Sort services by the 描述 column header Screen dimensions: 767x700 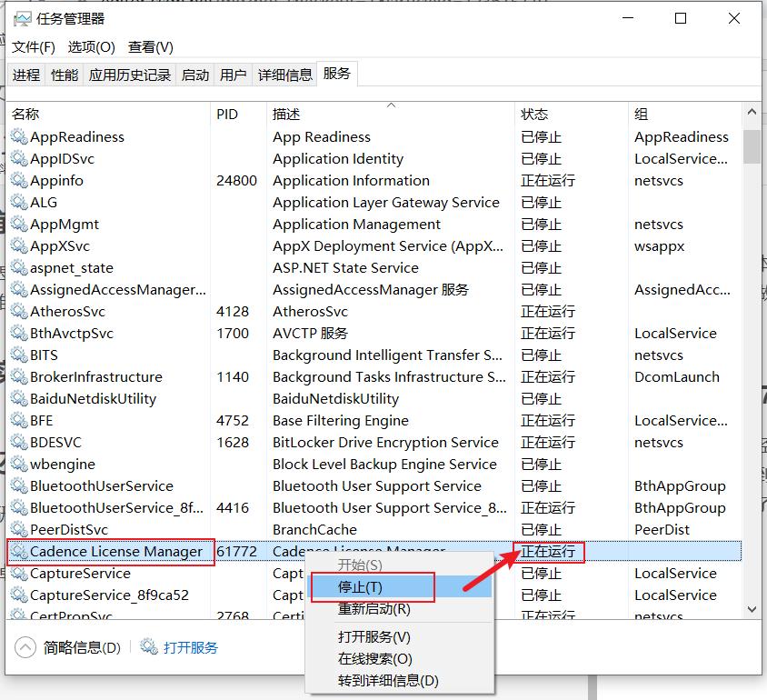[x=391, y=114]
